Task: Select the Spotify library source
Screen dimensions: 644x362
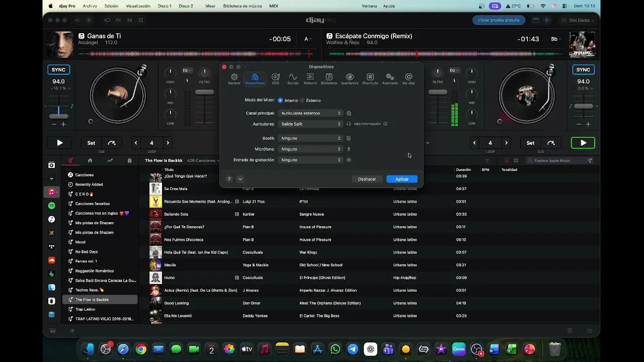Action: (51, 206)
